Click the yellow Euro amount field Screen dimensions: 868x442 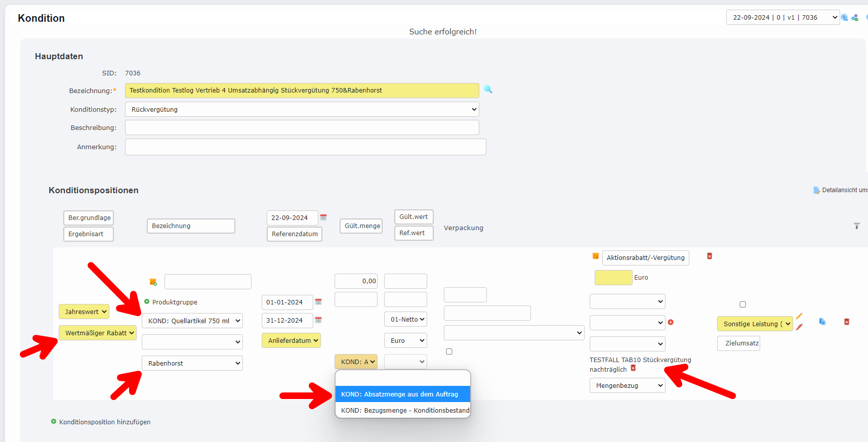[613, 278]
